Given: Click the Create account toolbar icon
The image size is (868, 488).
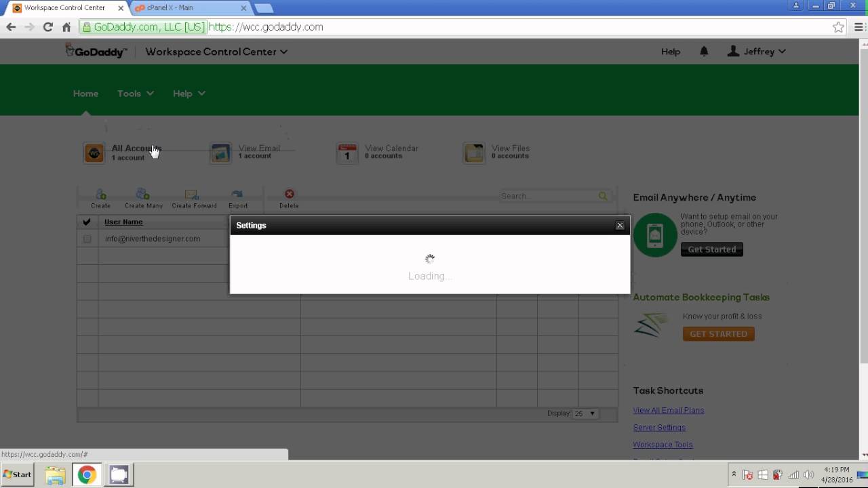Looking at the screenshot, I should coord(100,195).
